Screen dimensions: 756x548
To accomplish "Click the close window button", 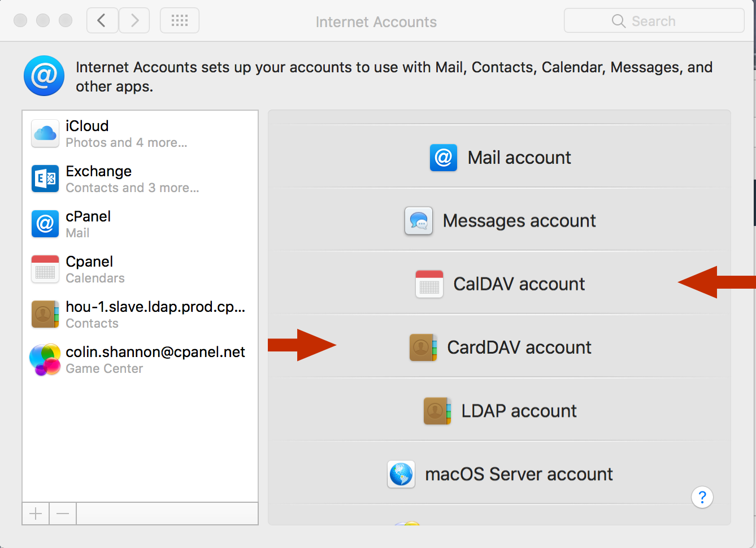I will click(20, 20).
